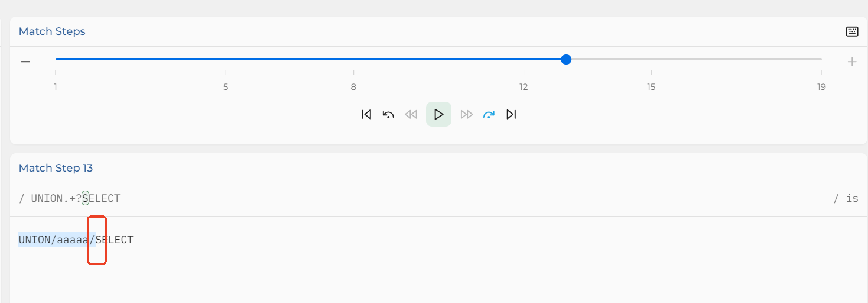Select step 12 on the timeline
Viewport: 868px width, 303px height.
click(x=524, y=87)
